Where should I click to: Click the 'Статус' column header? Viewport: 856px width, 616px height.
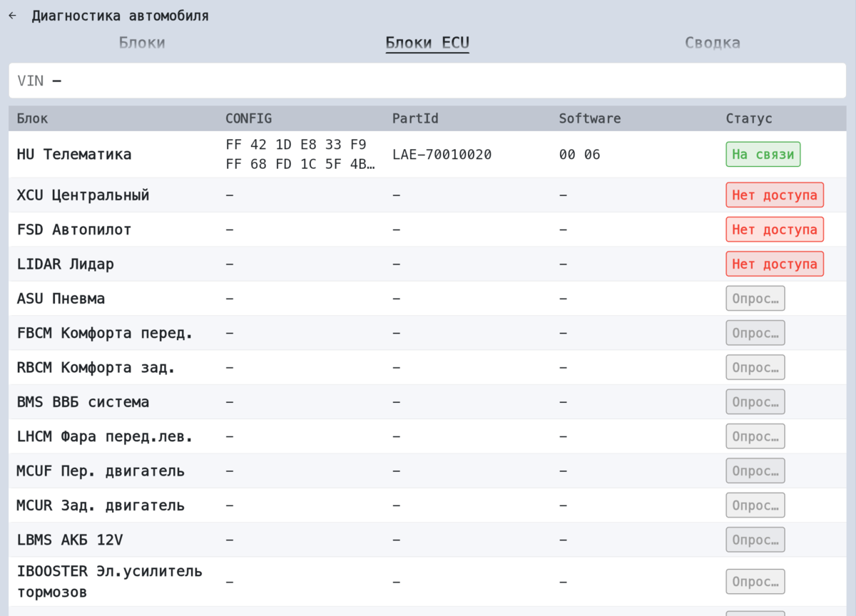click(x=749, y=118)
